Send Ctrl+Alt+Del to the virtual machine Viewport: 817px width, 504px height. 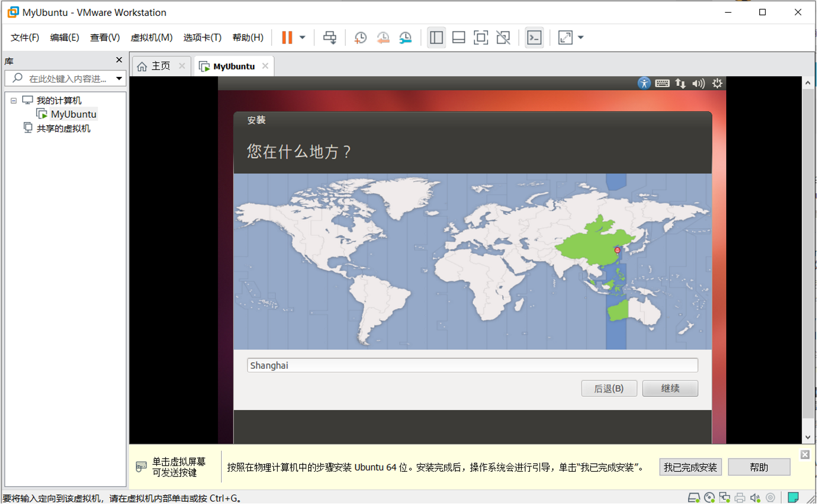pyautogui.click(x=329, y=38)
